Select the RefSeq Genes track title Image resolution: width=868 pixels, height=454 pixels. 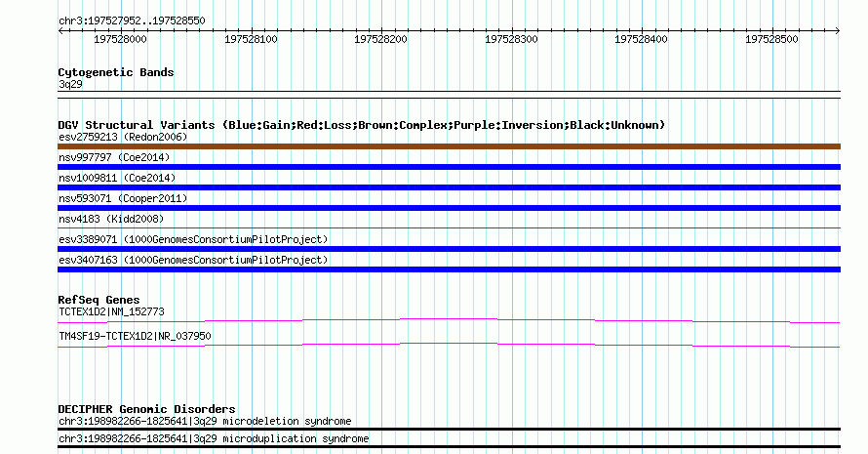pos(99,300)
